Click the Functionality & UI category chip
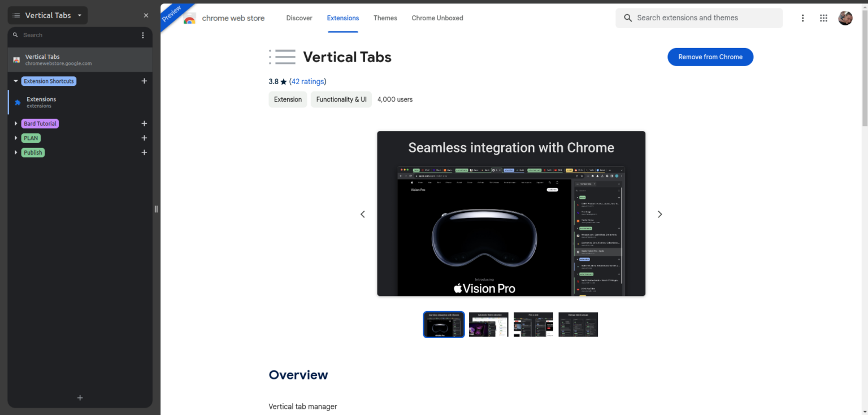Screen dimensions: 868x415 [x=341, y=99]
